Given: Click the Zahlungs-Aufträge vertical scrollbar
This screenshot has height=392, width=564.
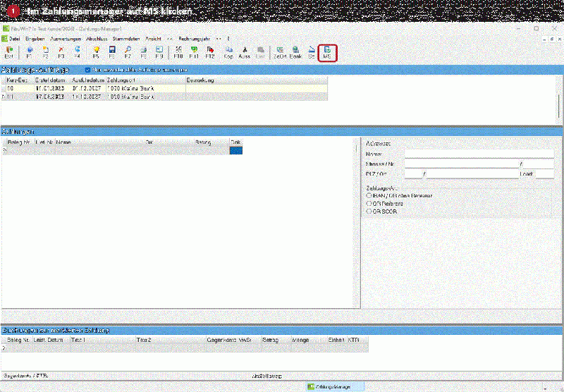Looking at the screenshot, I should coord(559,99).
